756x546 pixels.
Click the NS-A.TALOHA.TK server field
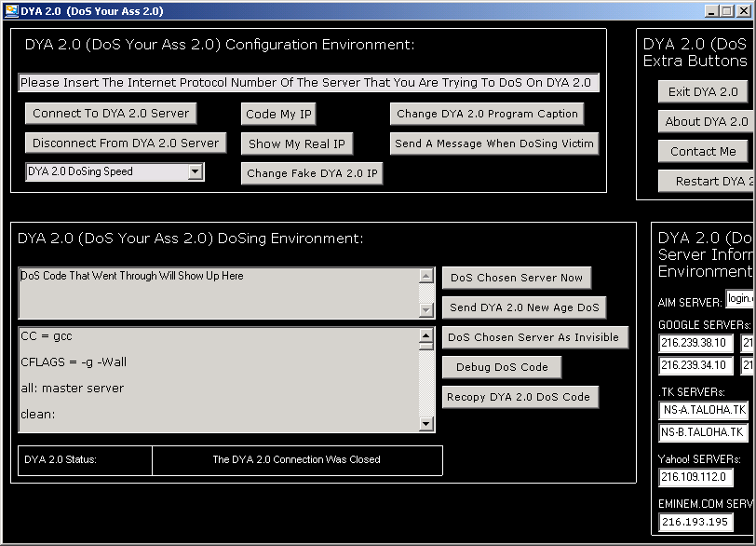click(703, 410)
